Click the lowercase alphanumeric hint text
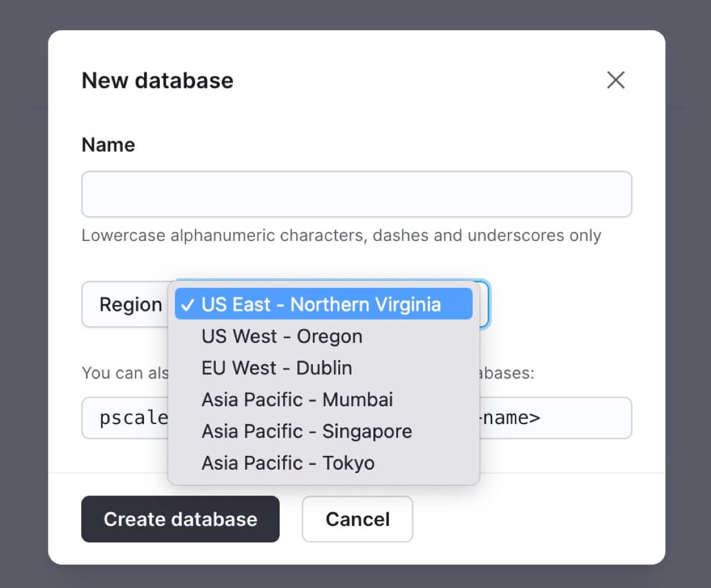The width and height of the screenshot is (711, 588). (x=341, y=236)
